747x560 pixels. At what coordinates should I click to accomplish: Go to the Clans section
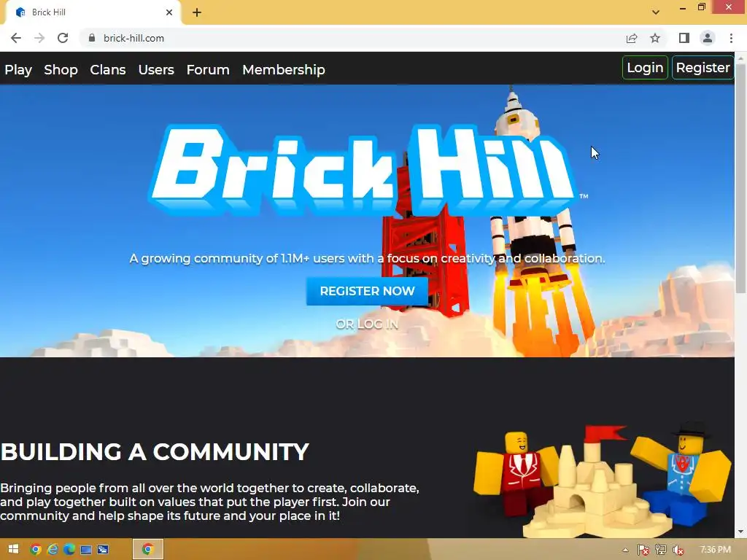click(x=108, y=70)
